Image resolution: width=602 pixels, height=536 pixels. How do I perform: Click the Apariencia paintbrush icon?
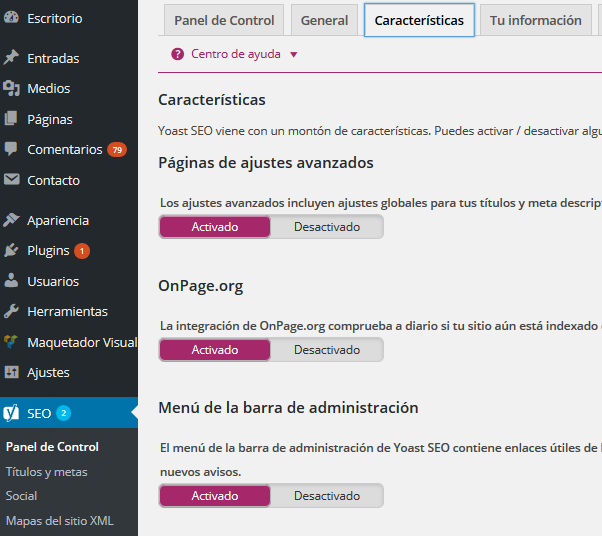pos(11,220)
